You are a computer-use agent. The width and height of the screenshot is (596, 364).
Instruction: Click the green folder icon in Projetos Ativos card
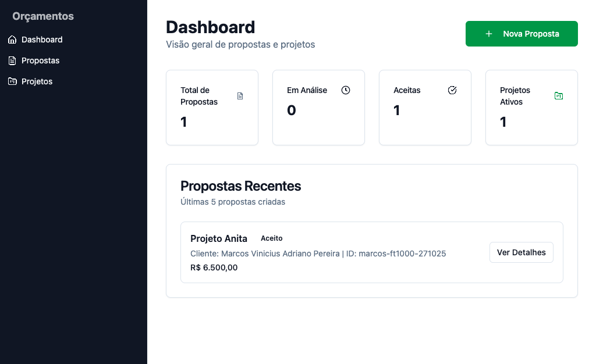tap(559, 96)
